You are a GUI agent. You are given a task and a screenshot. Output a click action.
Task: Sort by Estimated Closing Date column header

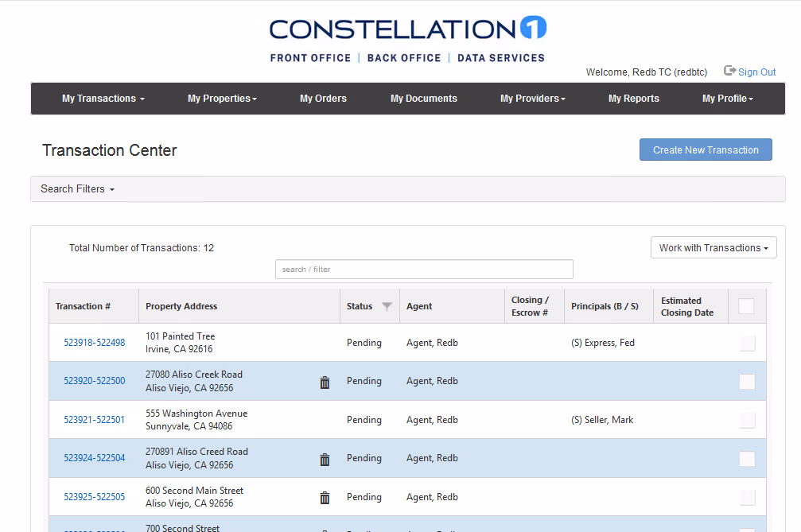point(687,306)
